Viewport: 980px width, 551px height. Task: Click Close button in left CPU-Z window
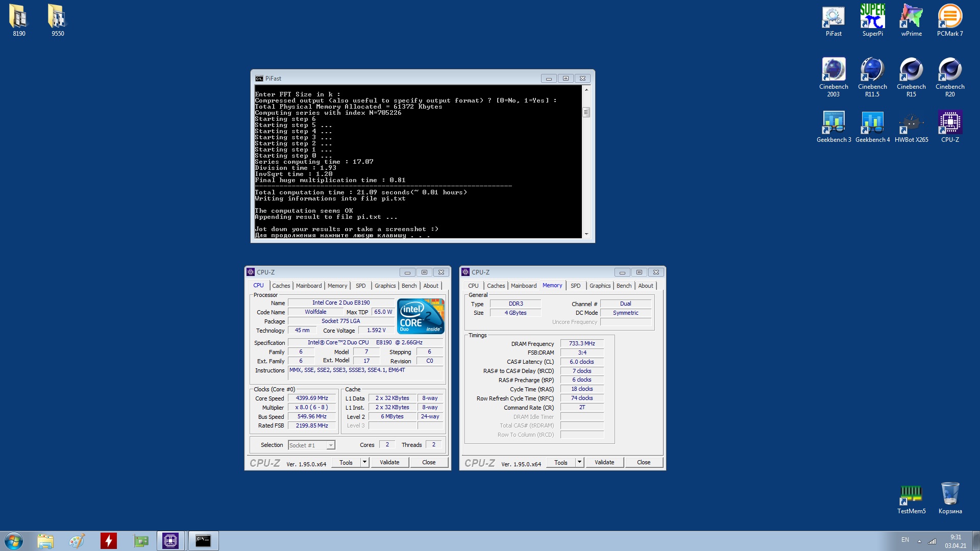pyautogui.click(x=429, y=462)
